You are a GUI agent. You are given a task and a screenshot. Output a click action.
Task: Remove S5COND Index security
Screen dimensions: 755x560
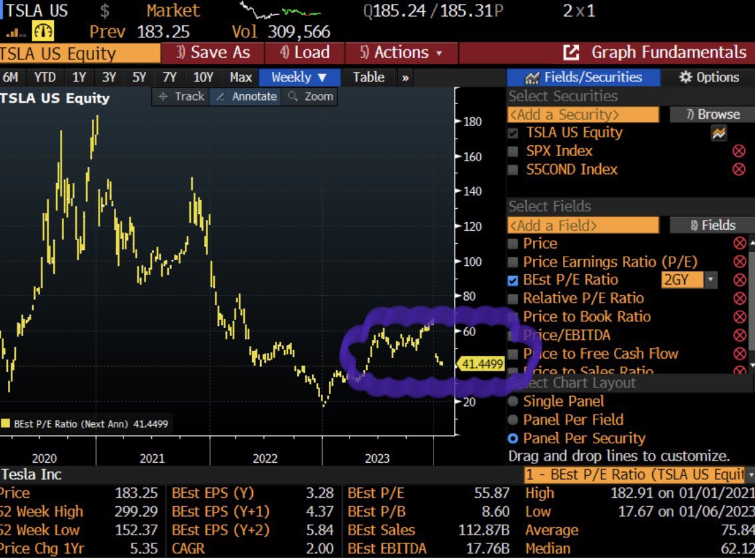[x=738, y=169]
